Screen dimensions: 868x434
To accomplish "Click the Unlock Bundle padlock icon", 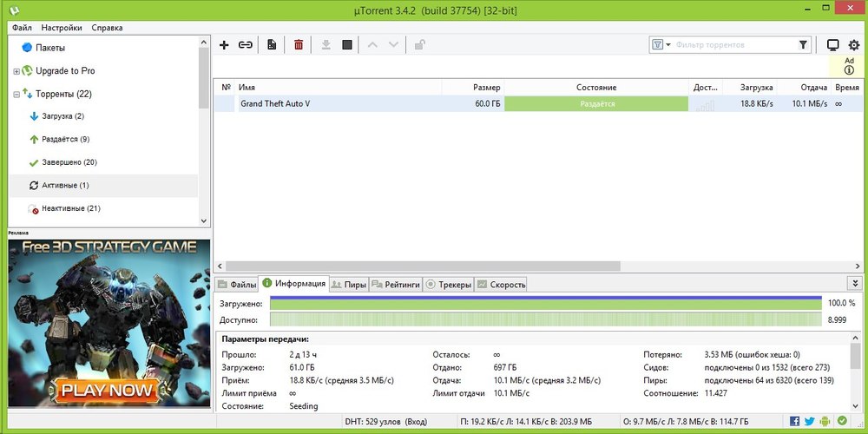I will [420, 45].
